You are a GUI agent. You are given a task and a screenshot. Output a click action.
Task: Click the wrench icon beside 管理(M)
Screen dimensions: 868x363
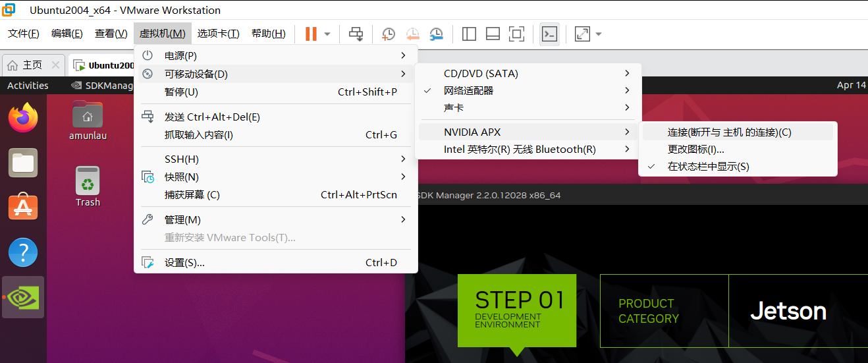(x=148, y=219)
